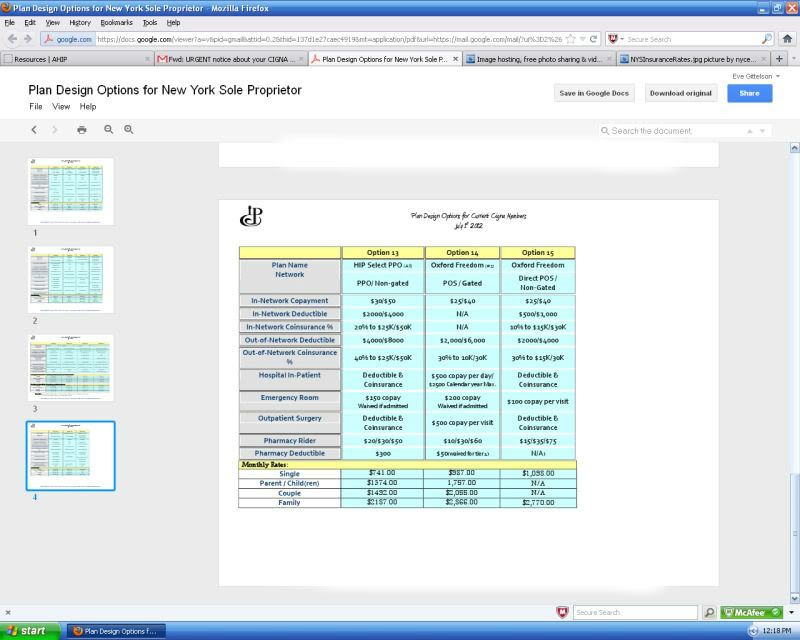The image size is (800, 640).
Task: Open the McAfee bottom bar options arrow
Action: pos(791,612)
